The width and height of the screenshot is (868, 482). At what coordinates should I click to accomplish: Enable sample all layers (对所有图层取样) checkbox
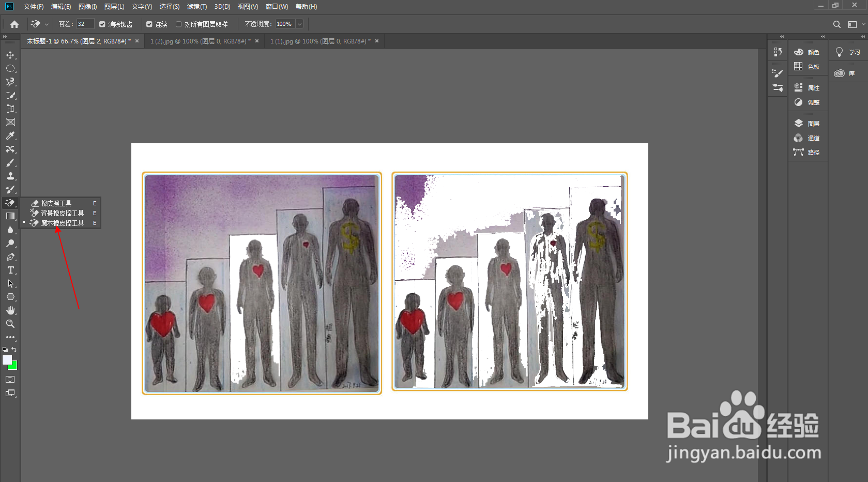pyautogui.click(x=179, y=24)
